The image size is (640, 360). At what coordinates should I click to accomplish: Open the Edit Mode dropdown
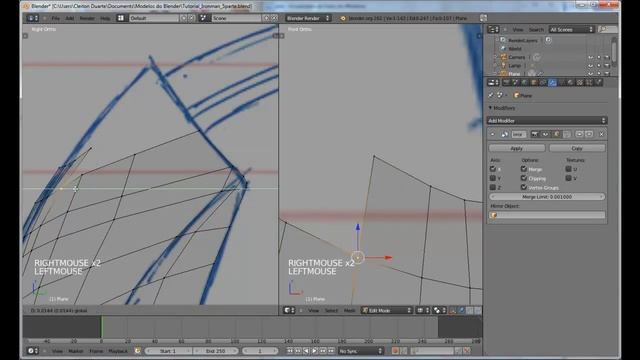[x=387, y=311]
